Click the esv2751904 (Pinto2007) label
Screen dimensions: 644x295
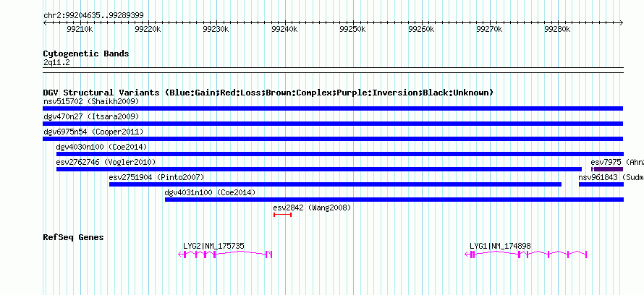(156, 177)
